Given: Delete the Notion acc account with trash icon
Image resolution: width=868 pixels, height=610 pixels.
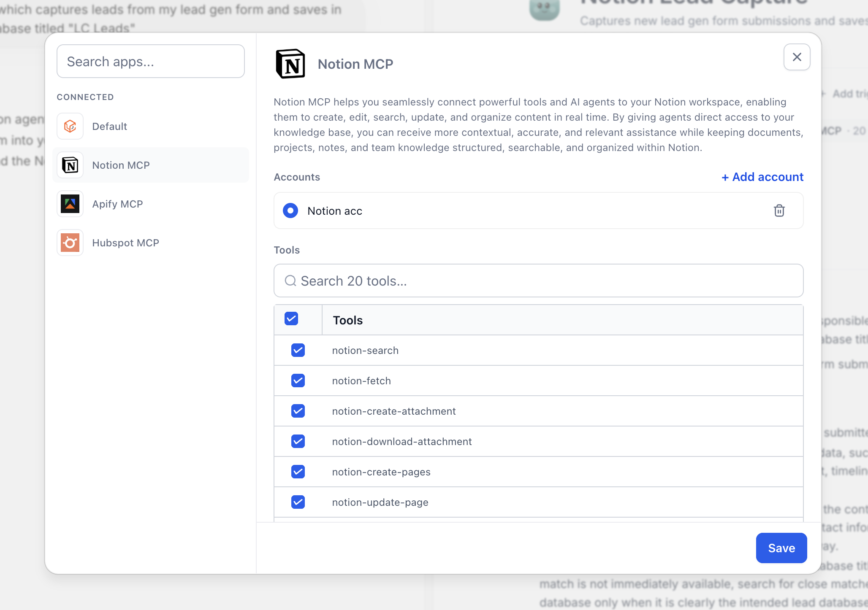Looking at the screenshot, I should pyautogui.click(x=779, y=211).
